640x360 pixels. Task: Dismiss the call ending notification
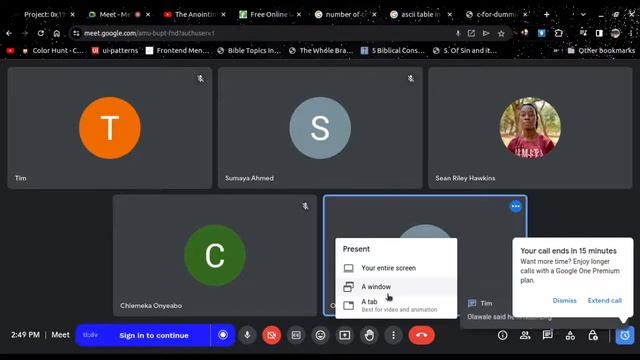pos(564,300)
